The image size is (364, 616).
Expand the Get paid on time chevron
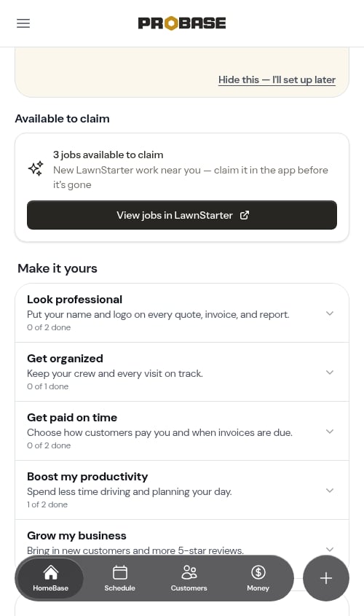(x=330, y=431)
